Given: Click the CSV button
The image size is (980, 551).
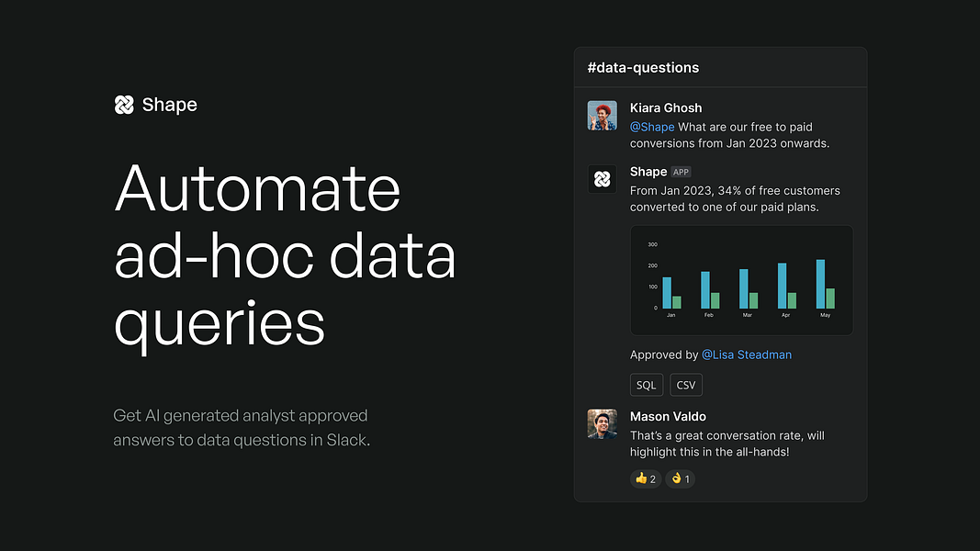Looking at the screenshot, I should click(x=686, y=385).
